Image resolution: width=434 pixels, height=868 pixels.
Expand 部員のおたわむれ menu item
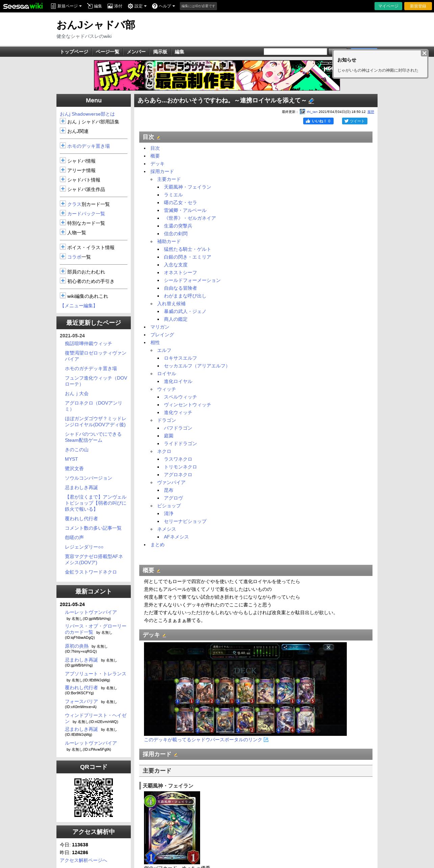coord(63,271)
